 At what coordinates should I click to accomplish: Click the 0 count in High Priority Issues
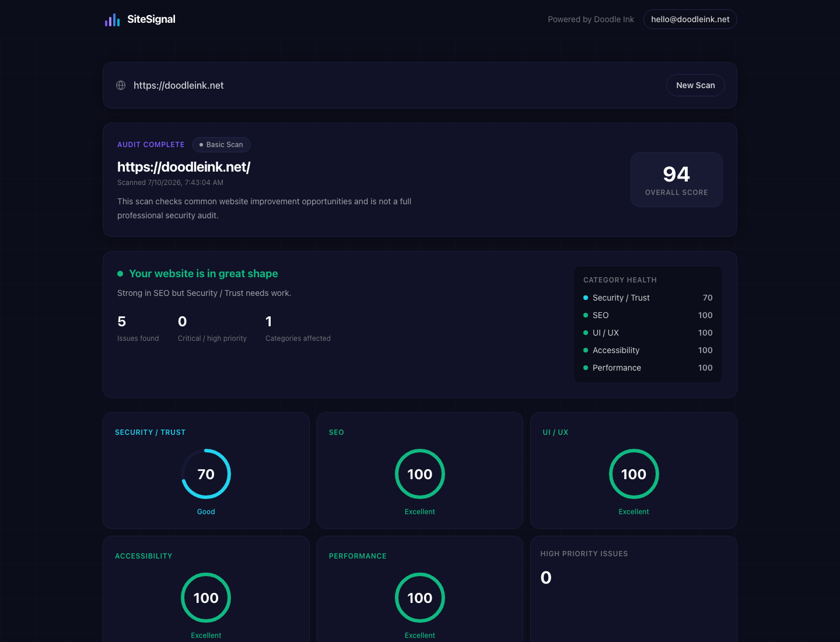pos(546,577)
